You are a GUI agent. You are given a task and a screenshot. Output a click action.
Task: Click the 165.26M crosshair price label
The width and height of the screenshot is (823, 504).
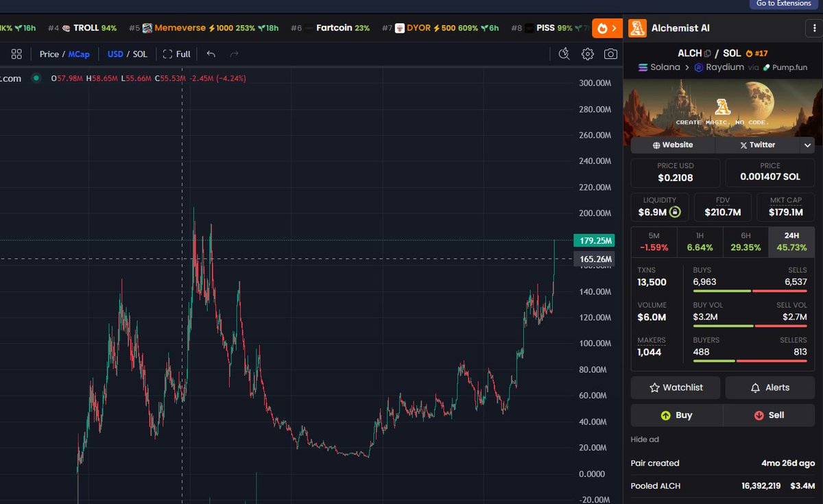pyautogui.click(x=595, y=259)
